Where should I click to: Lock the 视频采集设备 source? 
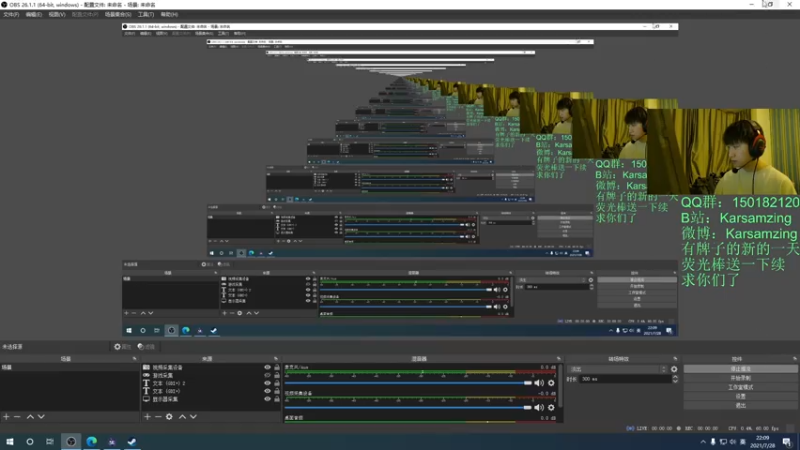tap(277, 367)
